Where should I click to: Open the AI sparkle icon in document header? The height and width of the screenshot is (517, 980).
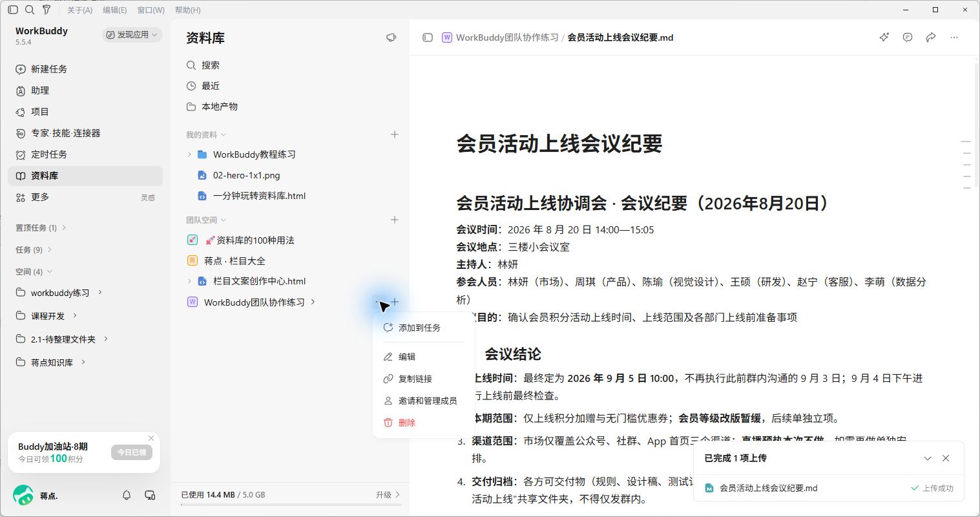[884, 37]
